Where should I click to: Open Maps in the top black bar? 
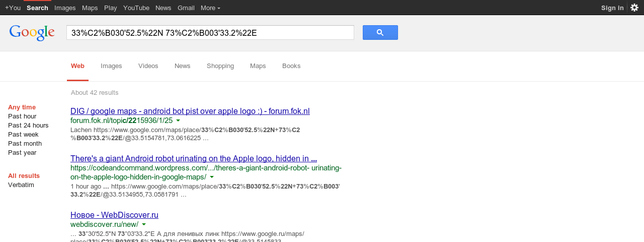[x=90, y=8]
